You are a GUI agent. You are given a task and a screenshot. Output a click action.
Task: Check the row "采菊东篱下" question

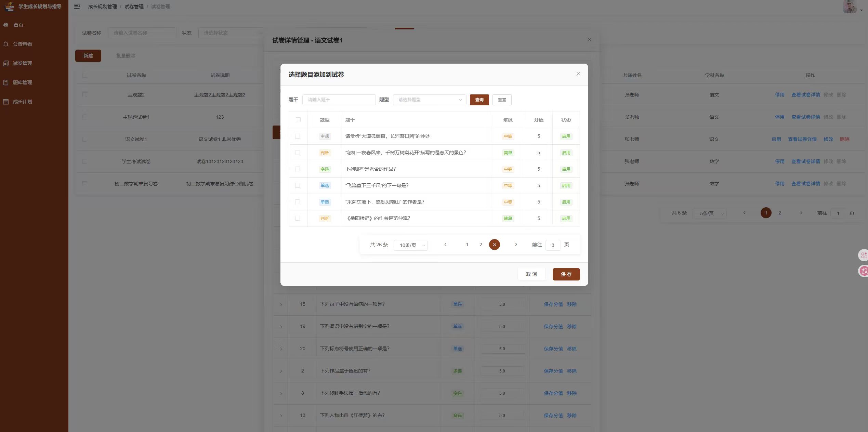click(x=298, y=202)
